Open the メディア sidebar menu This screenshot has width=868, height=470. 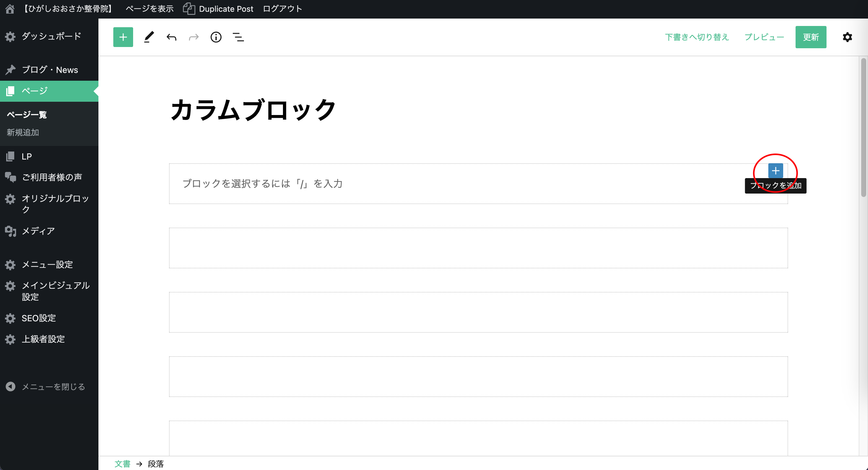click(38, 231)
